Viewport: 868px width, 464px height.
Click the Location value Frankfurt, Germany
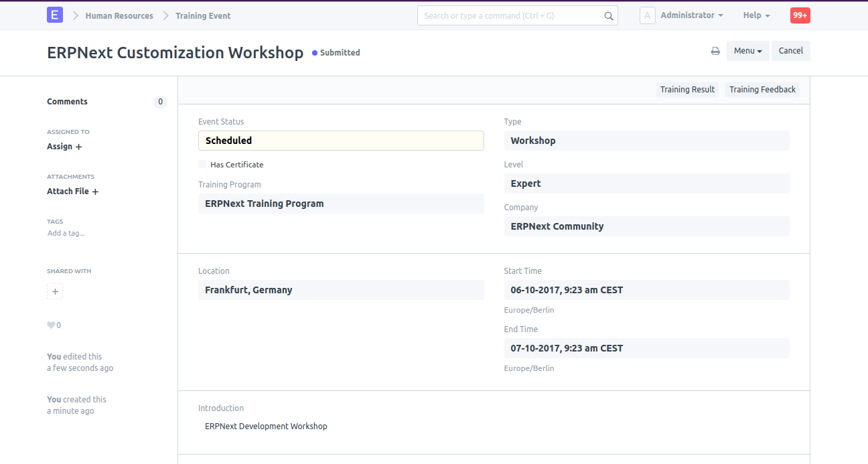(x=341, y=290)
